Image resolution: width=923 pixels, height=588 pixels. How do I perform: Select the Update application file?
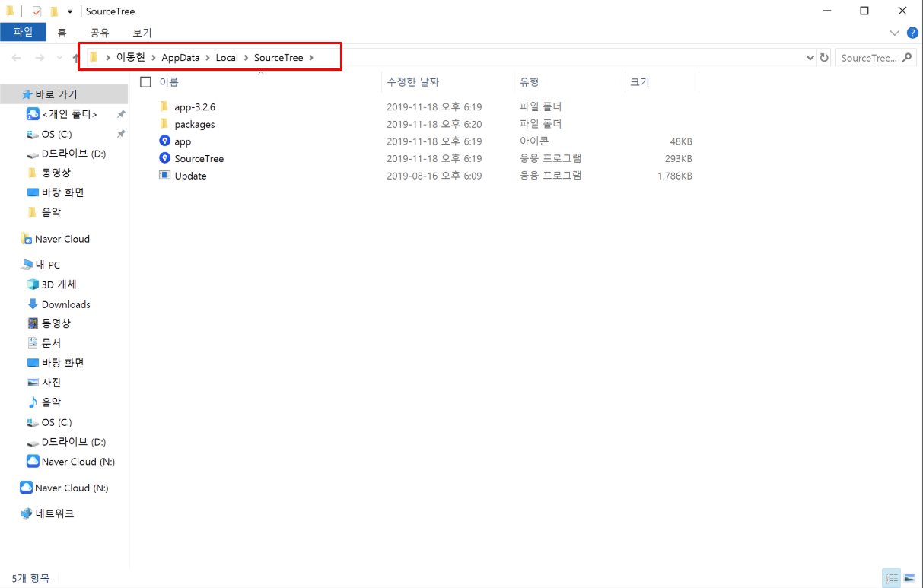point(190,176)
